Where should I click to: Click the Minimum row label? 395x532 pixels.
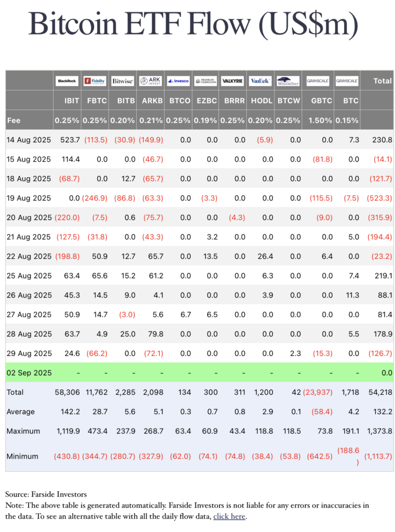pyautogui.click(x=22, y=456)
